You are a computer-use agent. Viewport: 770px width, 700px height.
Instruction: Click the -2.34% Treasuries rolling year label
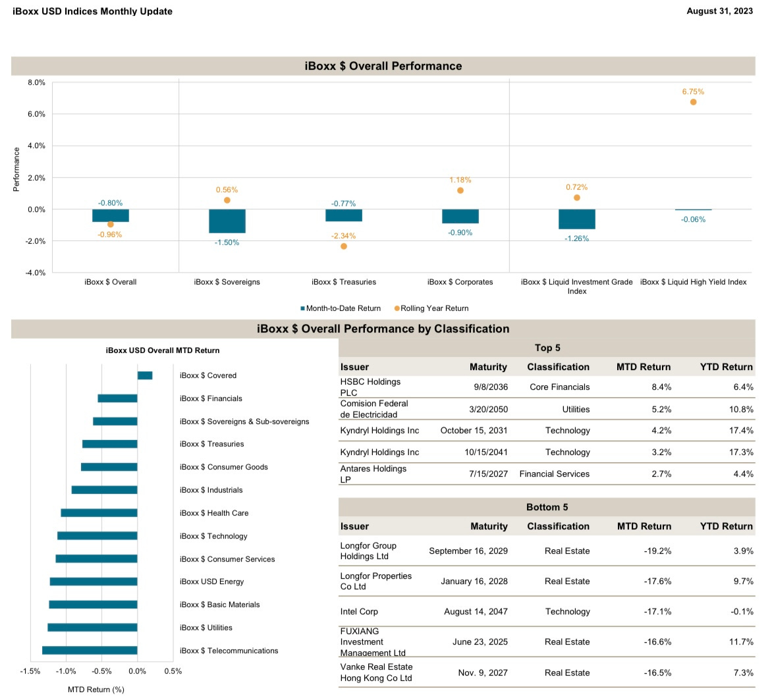[343, 236]
